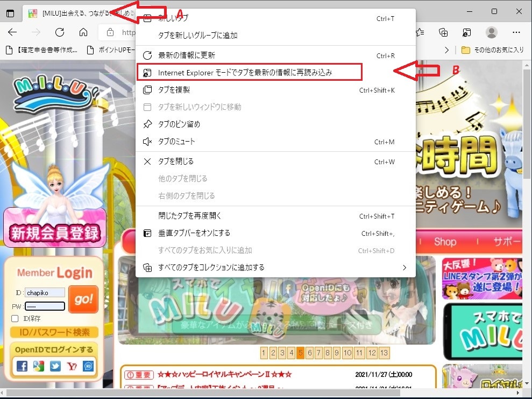Reload page with the refresh icon

click(x=60, y=32)
